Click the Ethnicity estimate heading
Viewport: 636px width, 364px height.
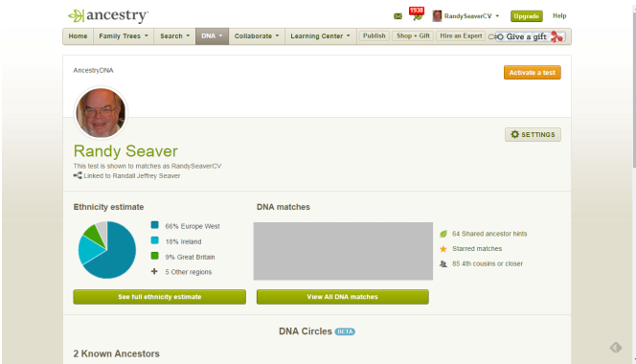click(x=108, y=207)
